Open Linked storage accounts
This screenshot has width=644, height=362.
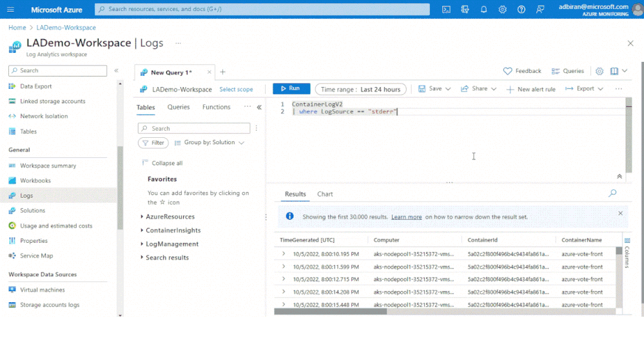pos(53,101)
